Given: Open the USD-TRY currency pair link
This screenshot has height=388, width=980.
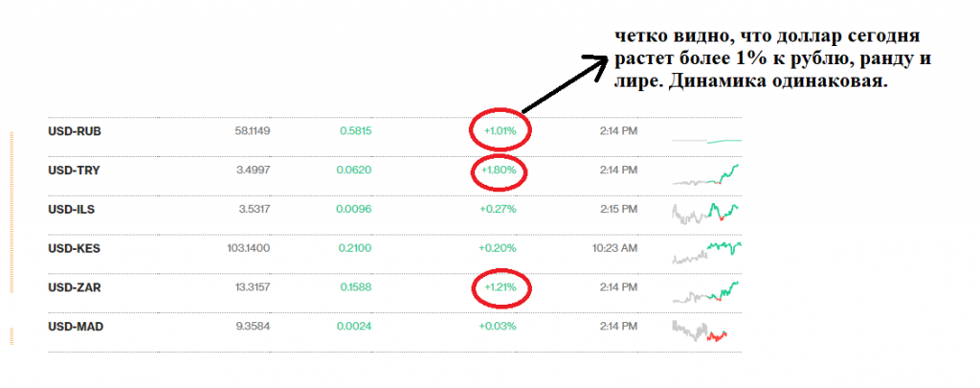Looking at the screenshot, I should pyautogui.click(x=74, y=171).
